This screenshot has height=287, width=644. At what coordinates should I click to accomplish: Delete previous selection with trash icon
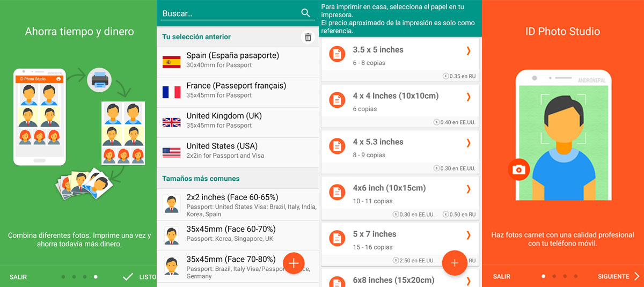click(308, 37)
